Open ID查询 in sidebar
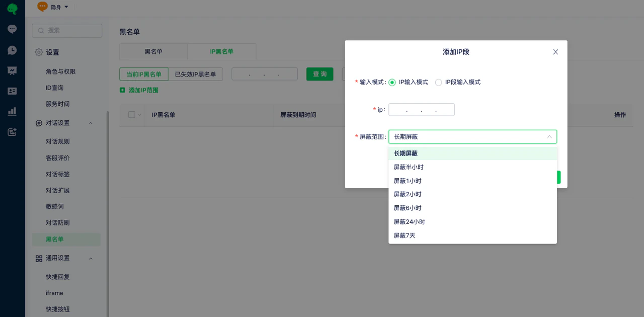Viewport: 644px width, 317px height. [55, 88]
